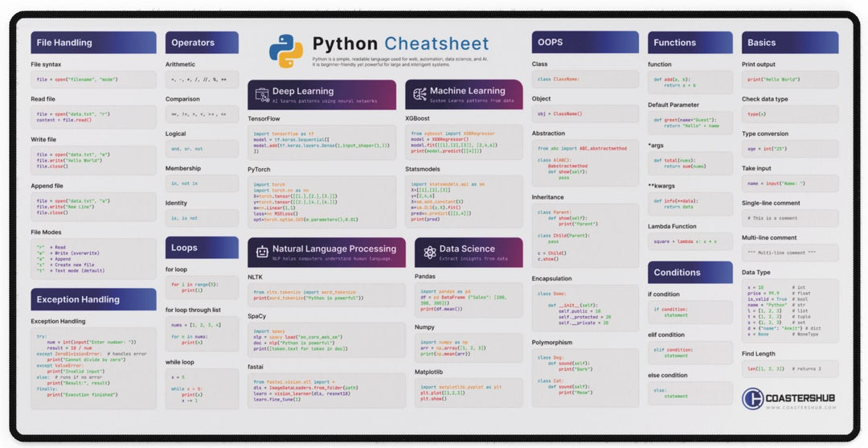Click the COASTERSHUB brand name text

pyautogui.click(x=800, y=398)
